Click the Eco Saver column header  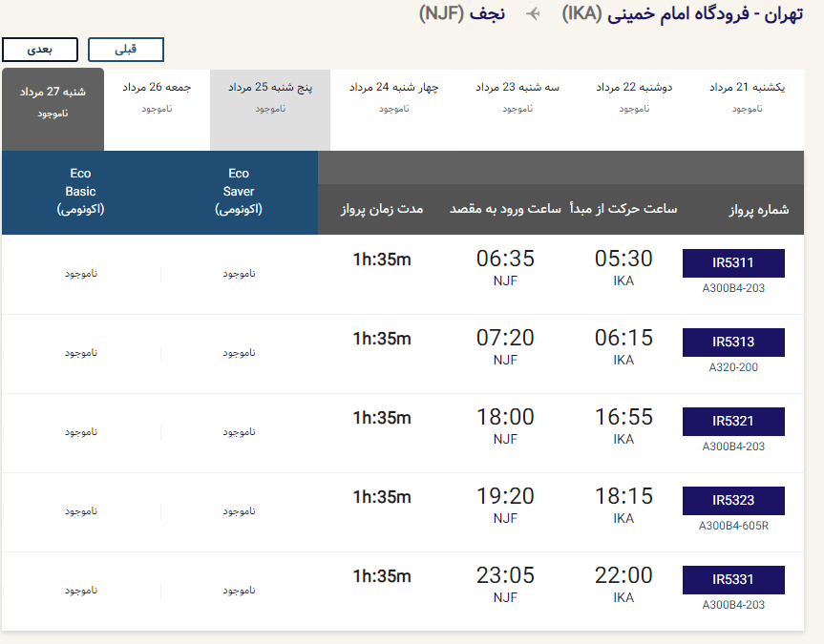coord(239,192)
